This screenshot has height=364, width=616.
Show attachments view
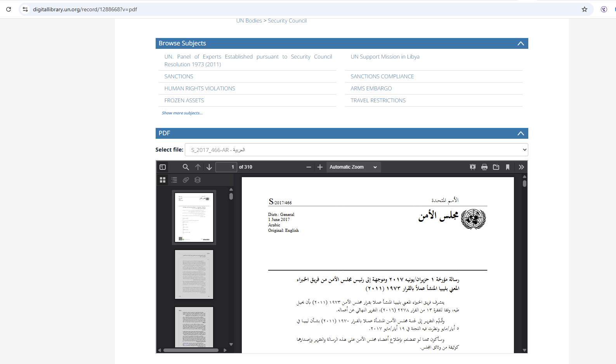(186, 180)
